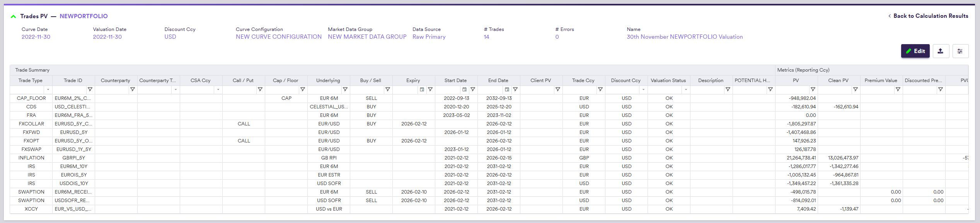Click the Underlying column filter icon

[345, 89]
